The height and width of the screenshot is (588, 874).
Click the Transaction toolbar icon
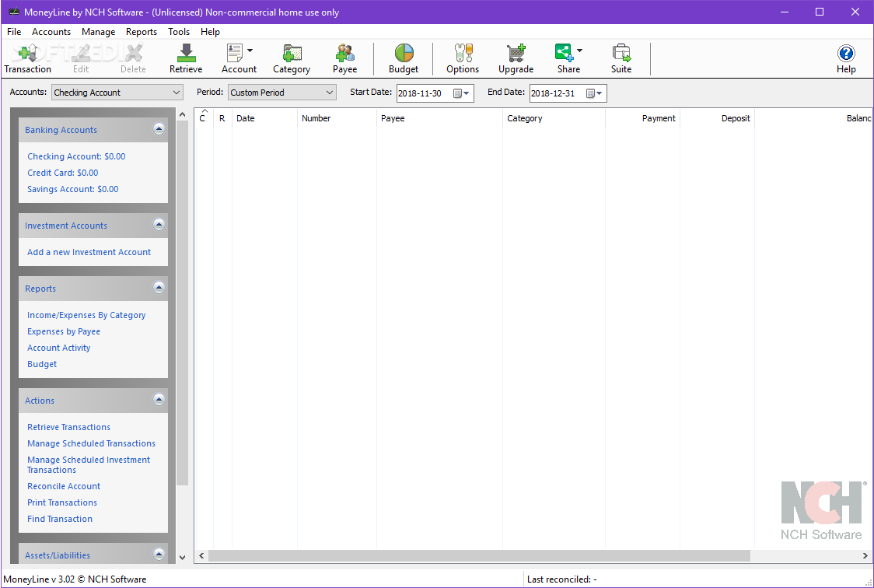tap(27, 54)
